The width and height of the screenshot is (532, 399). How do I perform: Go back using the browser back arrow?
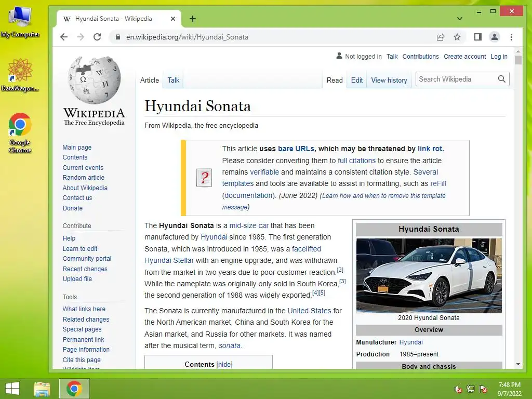coord(64,37)
